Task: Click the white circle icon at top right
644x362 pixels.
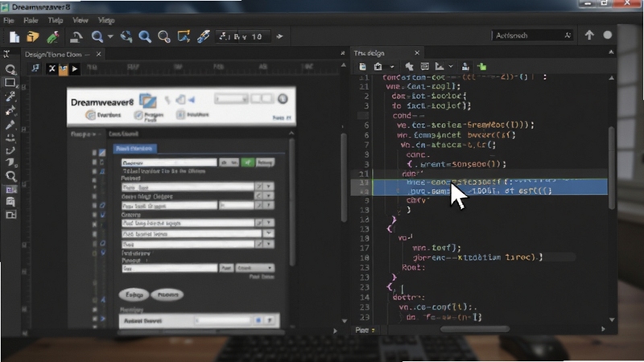Action: [x=608, y=35]
